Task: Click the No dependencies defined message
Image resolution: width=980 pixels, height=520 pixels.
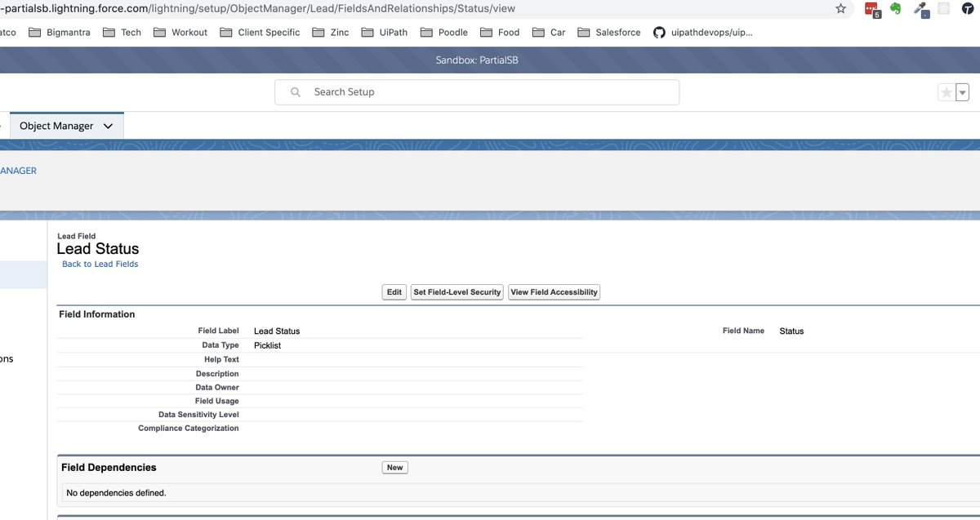Action: click(116, 493)
